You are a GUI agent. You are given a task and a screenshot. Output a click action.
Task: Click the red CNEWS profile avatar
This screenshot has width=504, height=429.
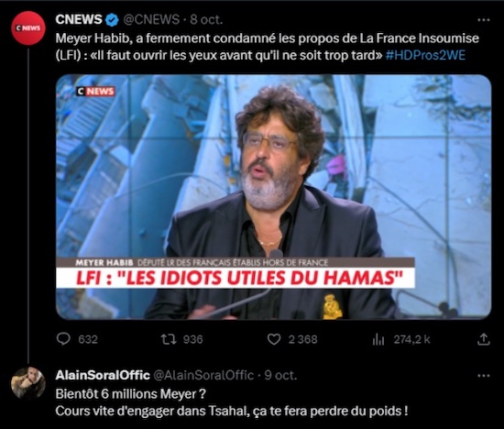[x=28, y=28]
